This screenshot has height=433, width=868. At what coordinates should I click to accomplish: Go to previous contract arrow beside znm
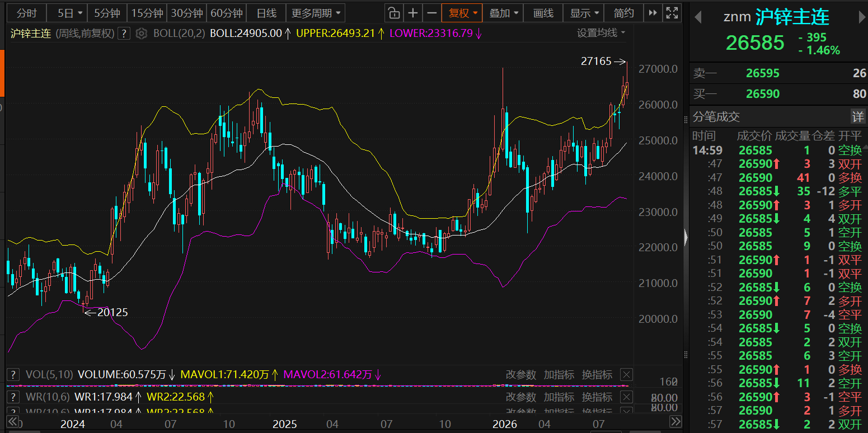point(698,17)
